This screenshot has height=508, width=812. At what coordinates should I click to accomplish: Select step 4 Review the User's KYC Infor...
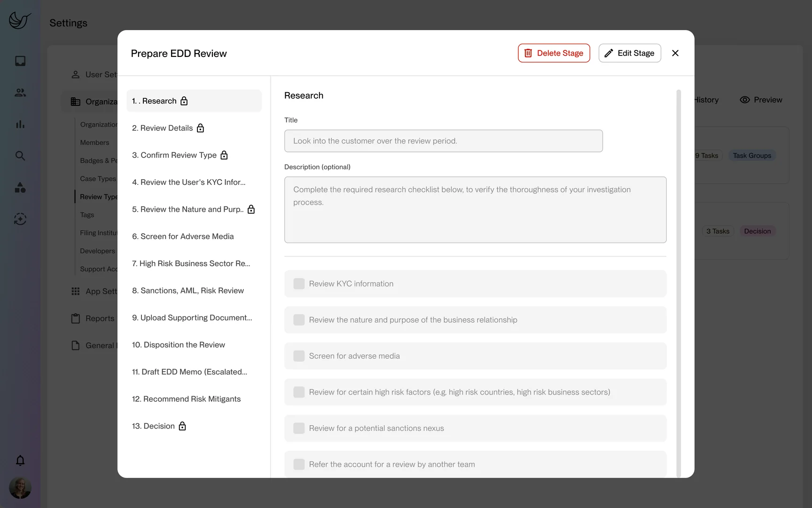point(194,182)
